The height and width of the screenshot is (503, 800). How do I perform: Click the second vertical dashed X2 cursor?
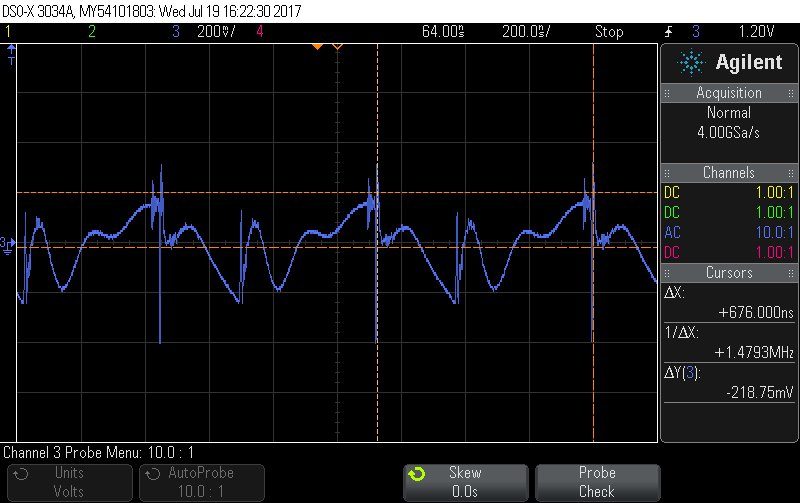(x=593, y=243)
